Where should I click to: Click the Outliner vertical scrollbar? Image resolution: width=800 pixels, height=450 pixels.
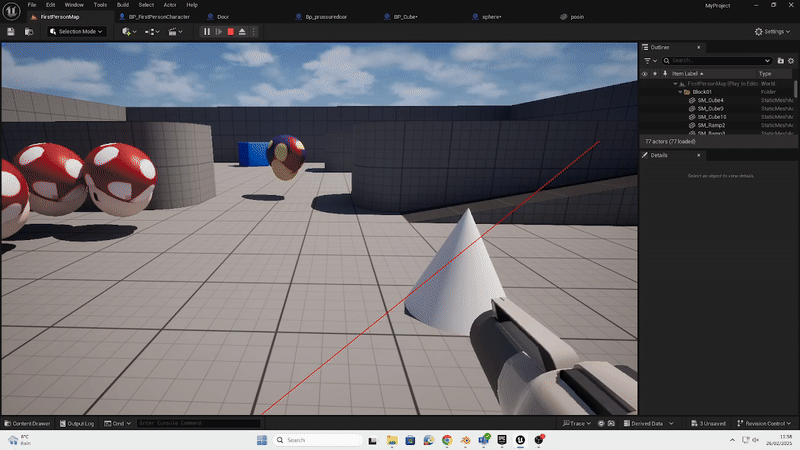795,88
